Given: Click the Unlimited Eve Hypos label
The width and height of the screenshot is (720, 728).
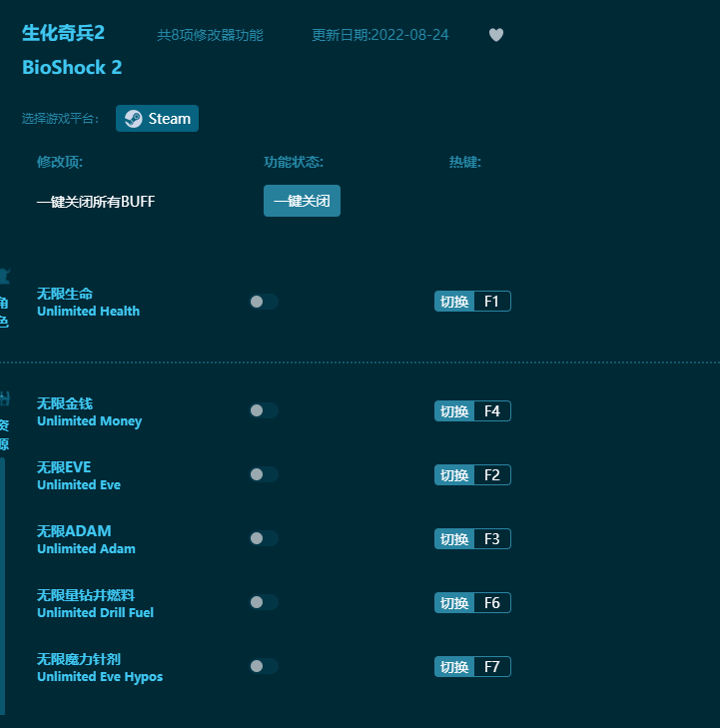Looking at the screenshot, I should click(x=100, y=677).
